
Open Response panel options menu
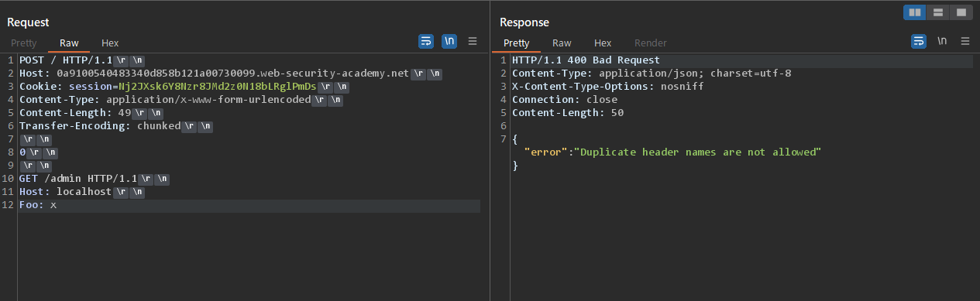pyautogui.click(x=965, y=42)
